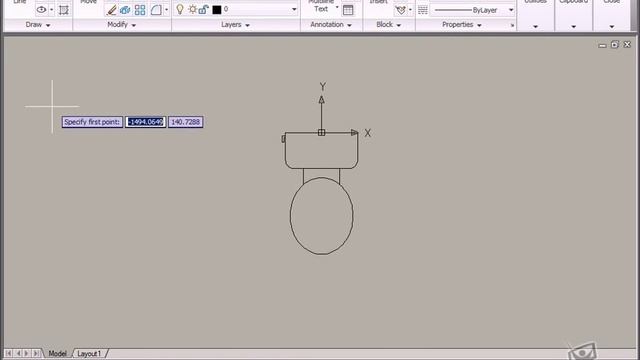Image resolution: width=640 pixels, height=360 pixels.
Task: Expand the Close panel arrow
Action: click(x=611, y=27)
